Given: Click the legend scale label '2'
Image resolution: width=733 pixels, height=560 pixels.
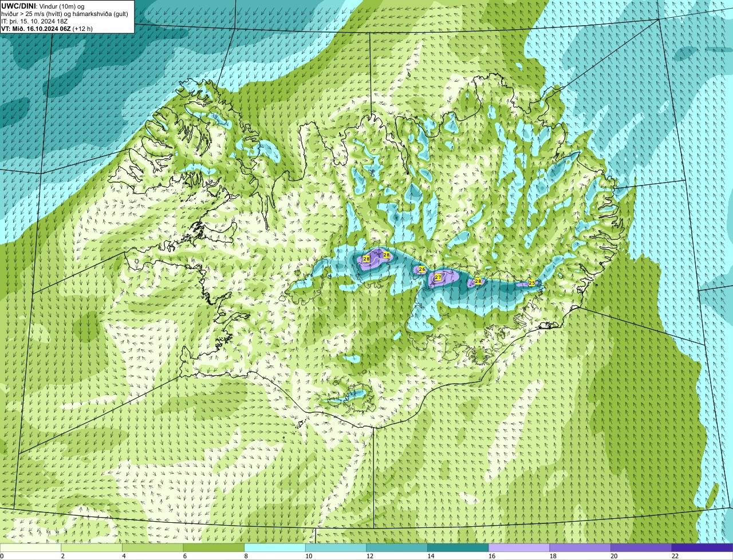Looking at the screenshot, I should coord(62,556).
